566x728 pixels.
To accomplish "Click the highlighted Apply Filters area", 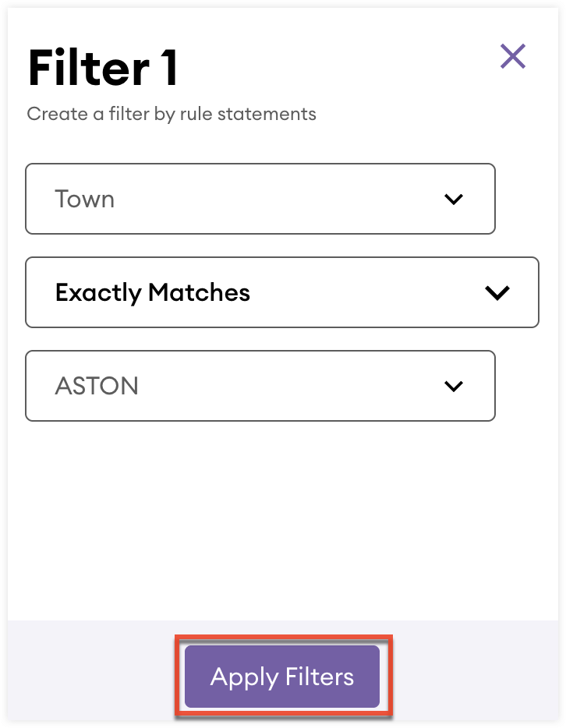I will (x=282, y=677).
